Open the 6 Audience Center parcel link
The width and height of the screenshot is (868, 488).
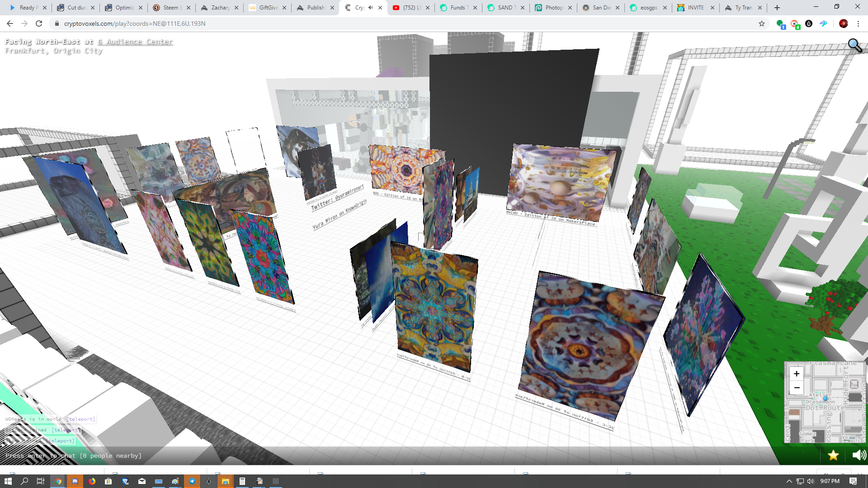click(135, 42)
